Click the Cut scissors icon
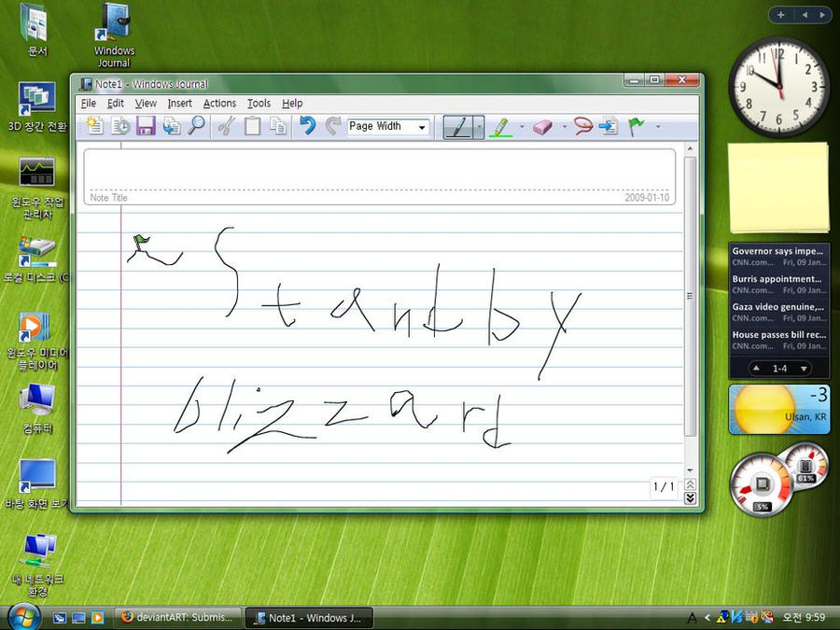This screenshot has height=630, width=840. pyautogui.click(x=227, y=126)
